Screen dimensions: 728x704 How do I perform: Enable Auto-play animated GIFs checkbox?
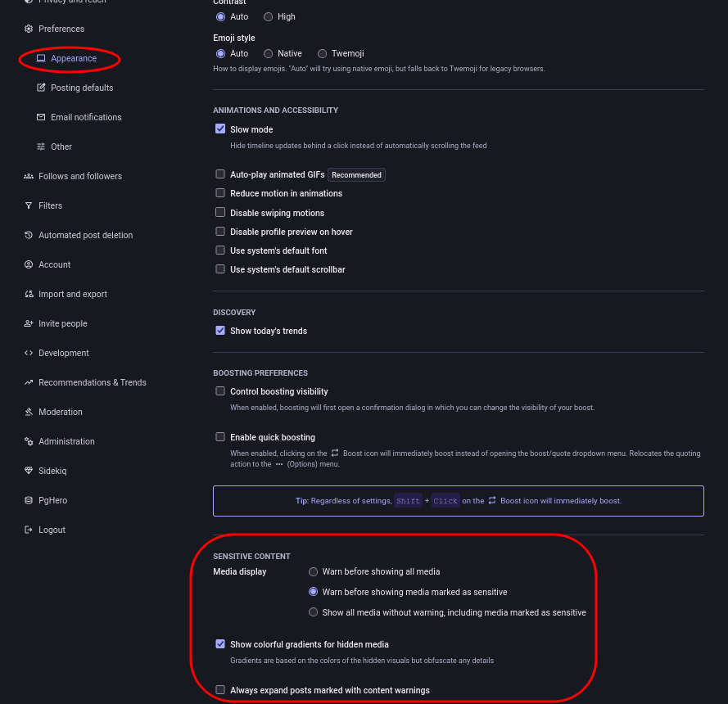(x=220, y=174)
